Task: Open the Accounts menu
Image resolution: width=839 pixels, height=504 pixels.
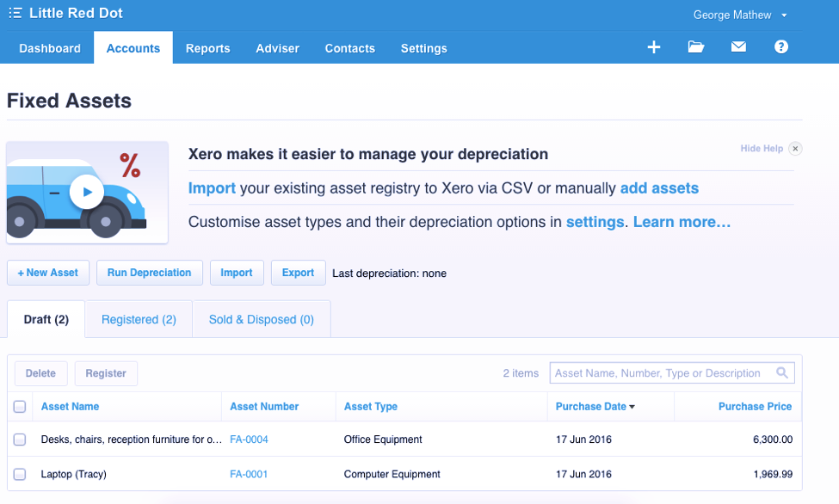Action: point(133,48)
